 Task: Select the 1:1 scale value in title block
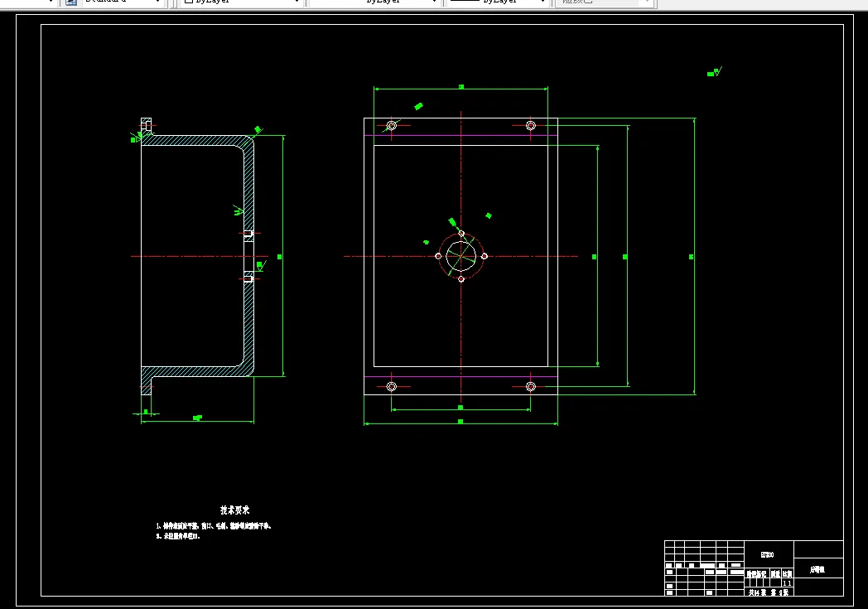coord(787,583)
